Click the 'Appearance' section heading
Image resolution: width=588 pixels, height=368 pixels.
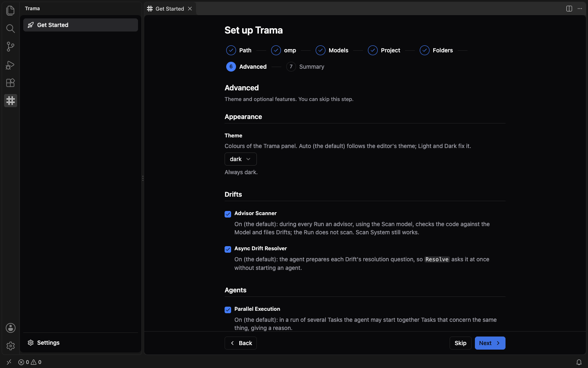(x=243, y=117)
